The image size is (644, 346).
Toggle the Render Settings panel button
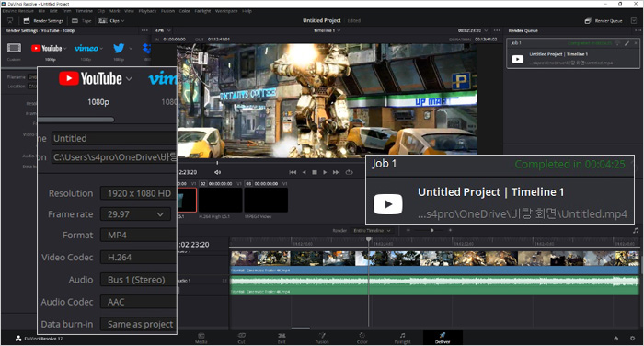pos(43,20)
